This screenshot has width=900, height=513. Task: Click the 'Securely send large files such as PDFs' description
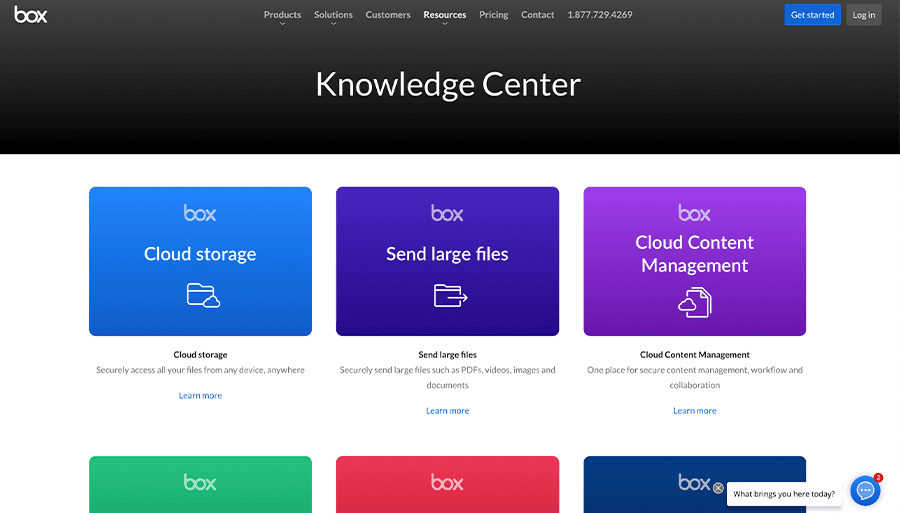click(448, 378)
